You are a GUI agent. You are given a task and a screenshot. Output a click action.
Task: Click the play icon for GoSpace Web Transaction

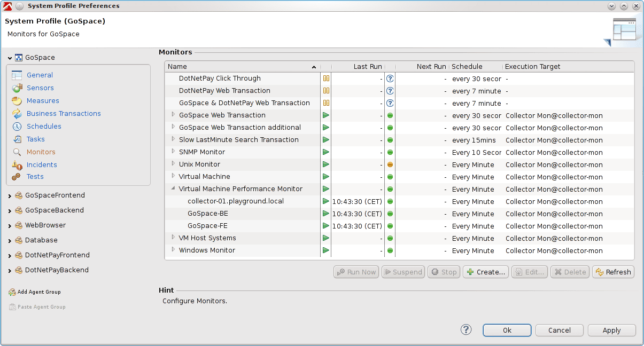(326, 115)
